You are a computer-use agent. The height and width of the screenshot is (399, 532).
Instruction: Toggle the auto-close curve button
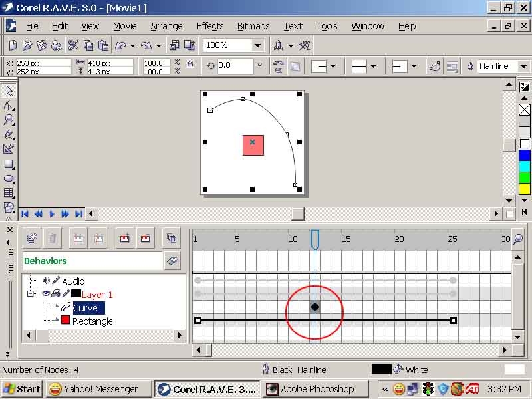click(435, 66)
